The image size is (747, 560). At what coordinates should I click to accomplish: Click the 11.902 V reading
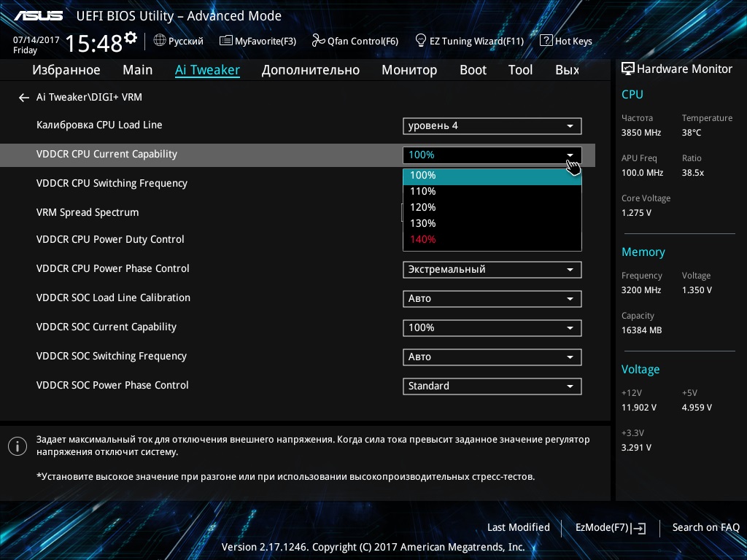click(639, 408)
